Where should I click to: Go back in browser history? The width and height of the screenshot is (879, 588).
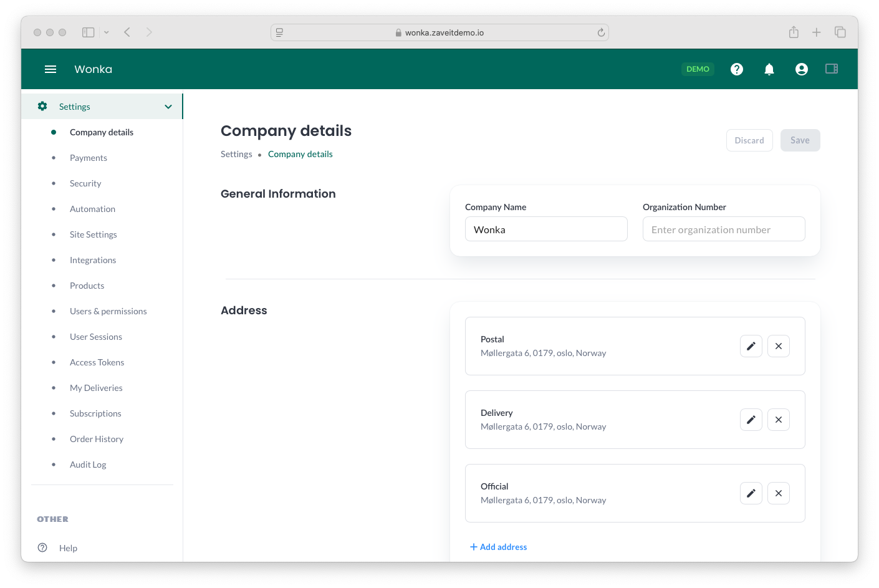tap(127, 32)
